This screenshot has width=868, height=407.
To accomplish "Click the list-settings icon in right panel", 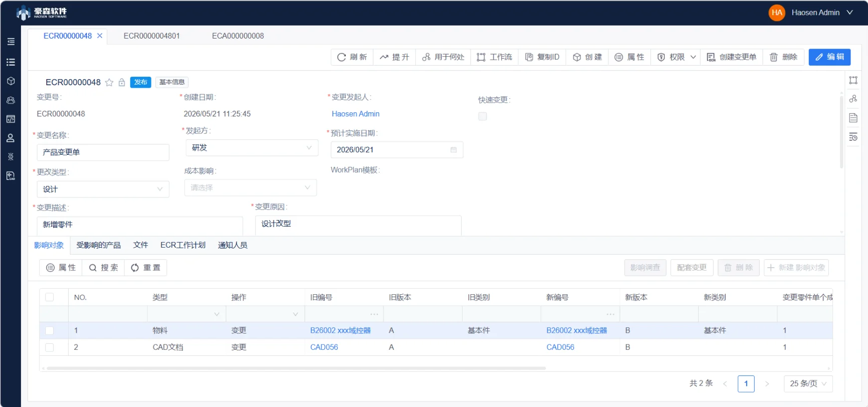I will click(853, 137).
